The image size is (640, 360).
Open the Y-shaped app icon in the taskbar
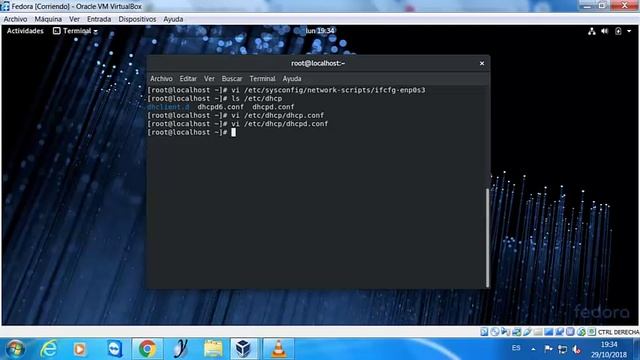coord(180,349)
